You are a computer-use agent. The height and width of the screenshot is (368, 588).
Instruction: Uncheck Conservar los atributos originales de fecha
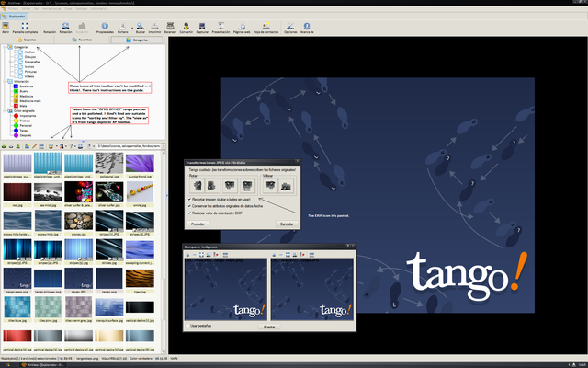click(x=188, y=204)
